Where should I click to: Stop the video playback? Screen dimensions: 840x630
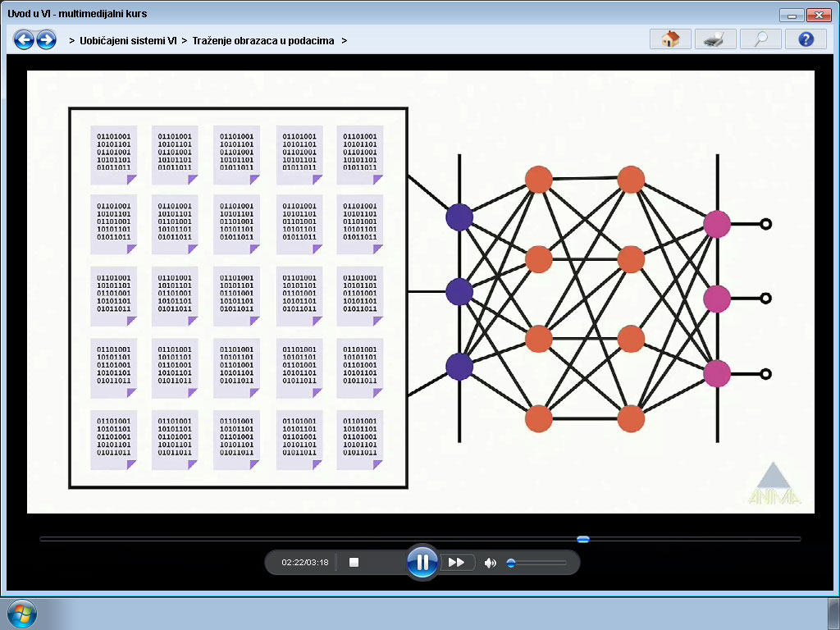354,562
